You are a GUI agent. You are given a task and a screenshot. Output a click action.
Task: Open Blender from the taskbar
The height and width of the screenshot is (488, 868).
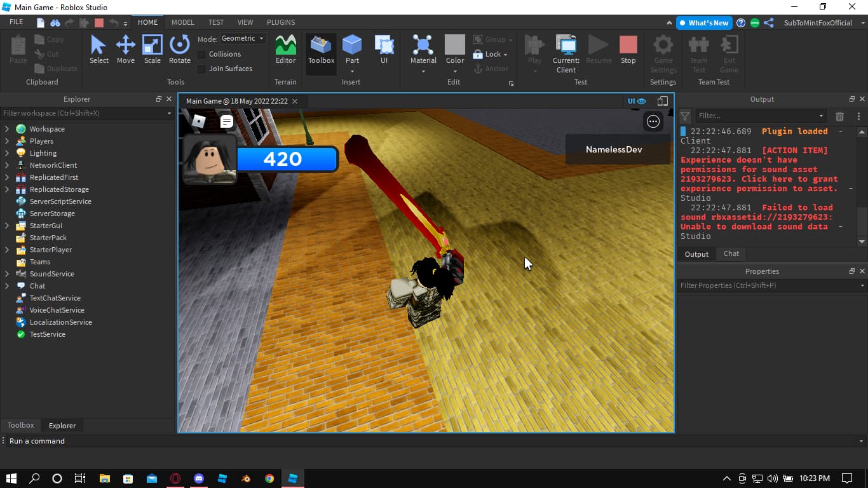(x=246, y=478)
